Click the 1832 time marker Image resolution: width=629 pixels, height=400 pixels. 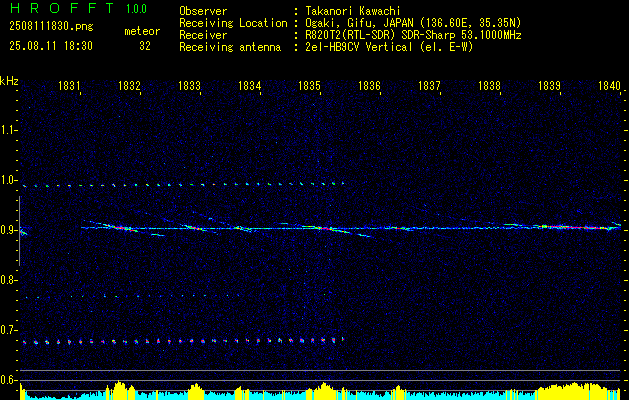tap(130, 85)
